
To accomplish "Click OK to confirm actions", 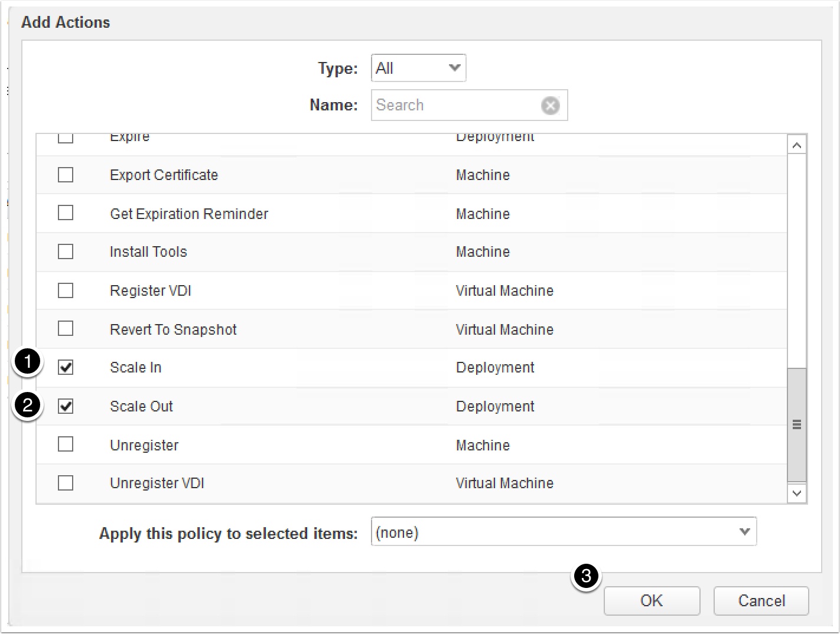I will (x=652, y=601).
